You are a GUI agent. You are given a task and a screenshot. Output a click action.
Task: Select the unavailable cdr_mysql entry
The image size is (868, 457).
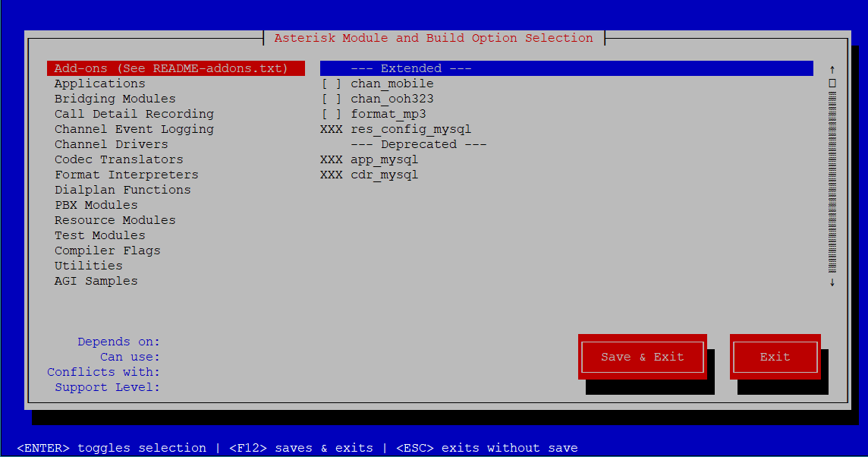pyautogui.click(x=370, y=175)
